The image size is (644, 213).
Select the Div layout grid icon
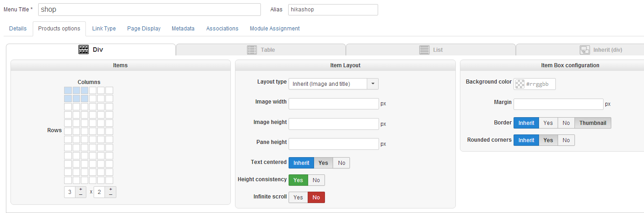(x=83, y=50)
